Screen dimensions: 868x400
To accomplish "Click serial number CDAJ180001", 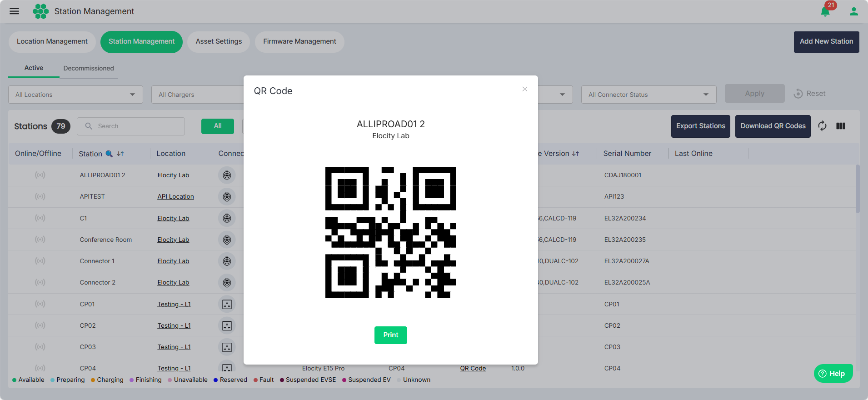I will coord(623,175).
